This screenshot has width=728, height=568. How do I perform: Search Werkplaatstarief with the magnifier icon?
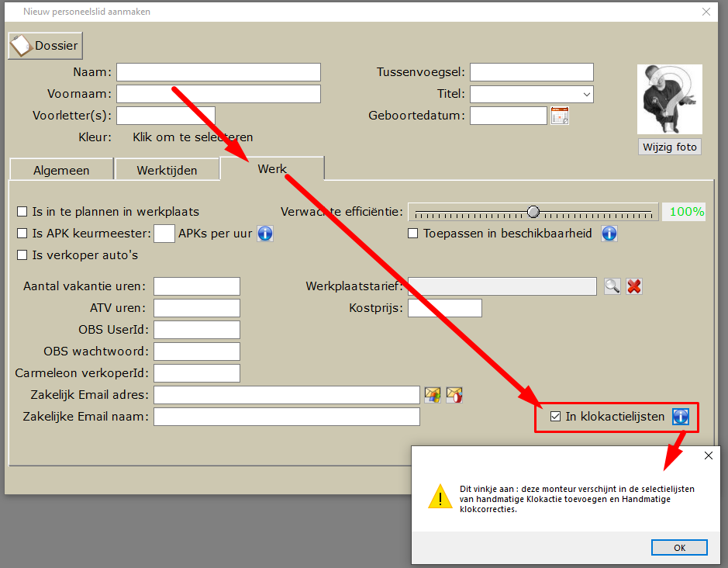pyautogui.click(x=612, y=286)
